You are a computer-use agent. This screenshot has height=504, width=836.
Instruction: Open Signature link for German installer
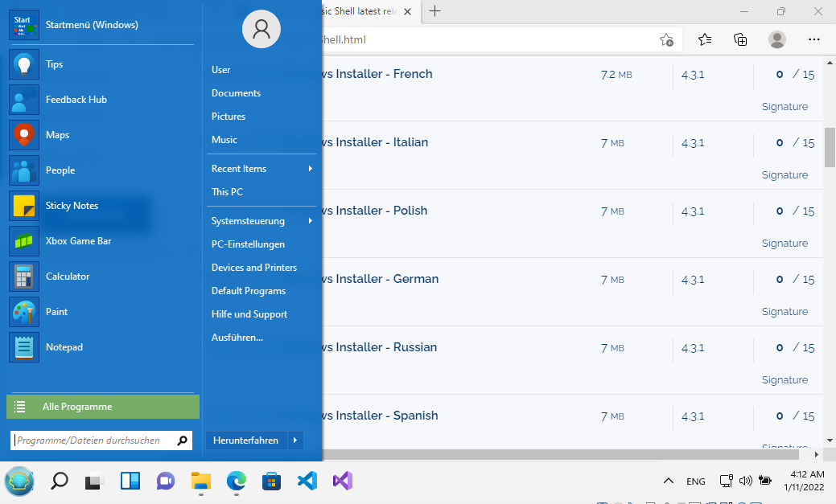click(x=785, y=312)
